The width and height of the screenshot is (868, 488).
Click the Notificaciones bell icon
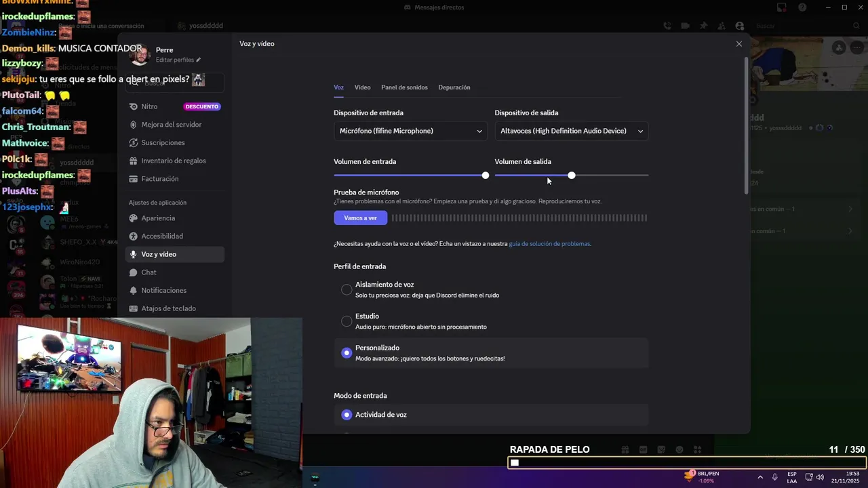pyautogui.click(x=134, y=290)
